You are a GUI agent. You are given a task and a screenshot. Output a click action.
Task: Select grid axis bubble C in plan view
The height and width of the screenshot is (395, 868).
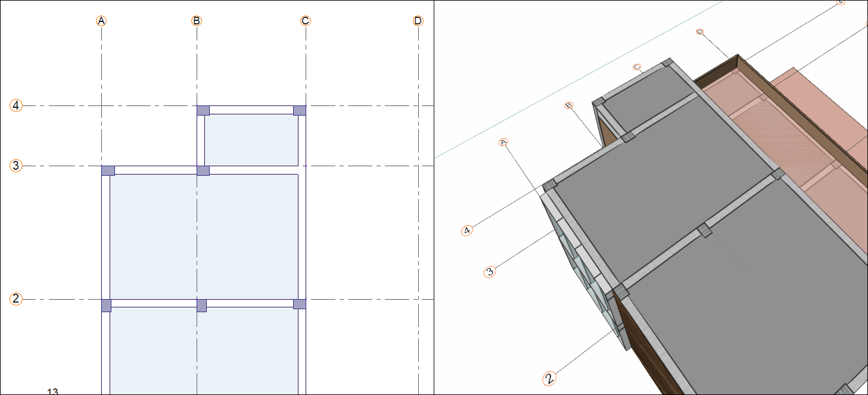(x=305, y=21)
